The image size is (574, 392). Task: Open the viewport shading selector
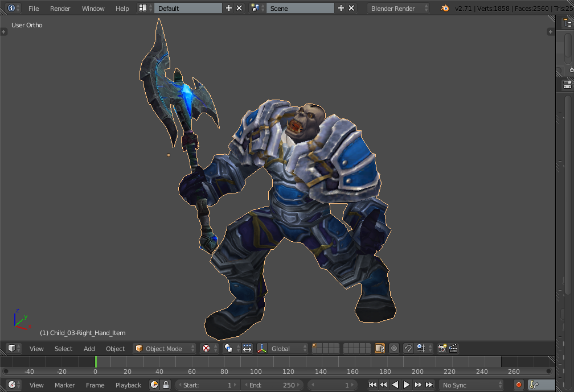[x=210, y=349]
